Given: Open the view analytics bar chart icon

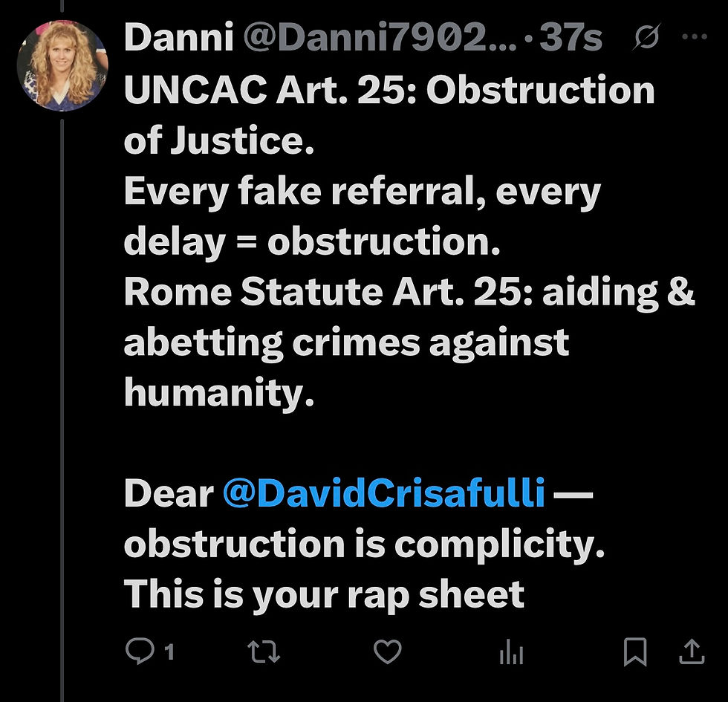Looking at the screenshot, I should coord(510,652).
